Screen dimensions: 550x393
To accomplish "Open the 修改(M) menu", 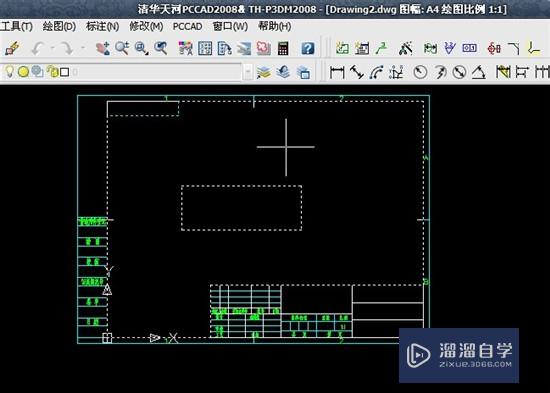I will [146, 26].
